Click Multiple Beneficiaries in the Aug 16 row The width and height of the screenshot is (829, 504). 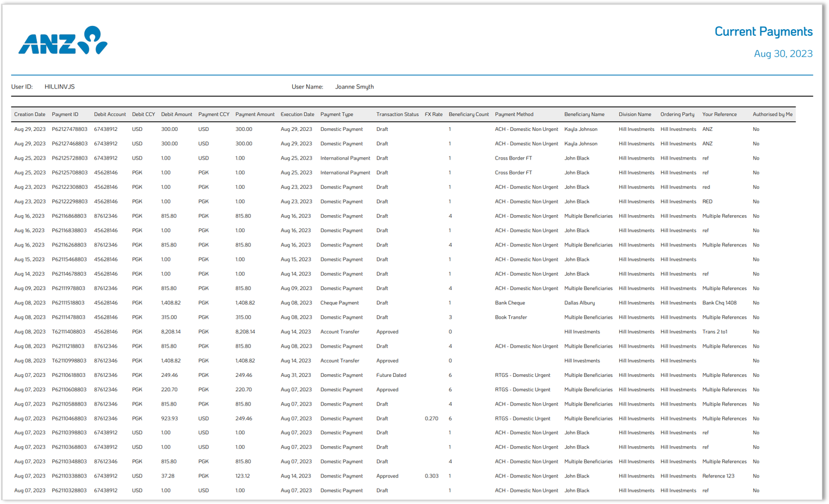(588, 216)
